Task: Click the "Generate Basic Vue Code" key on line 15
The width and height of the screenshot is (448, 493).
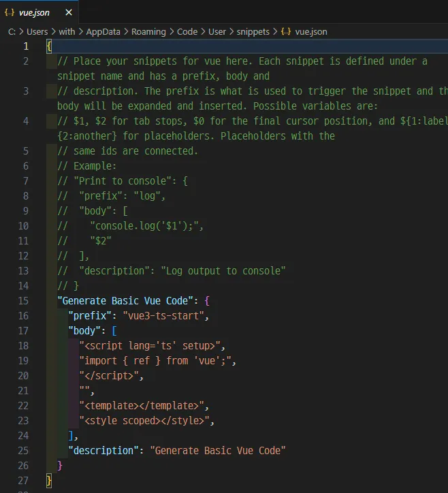Action: point(125,300)
